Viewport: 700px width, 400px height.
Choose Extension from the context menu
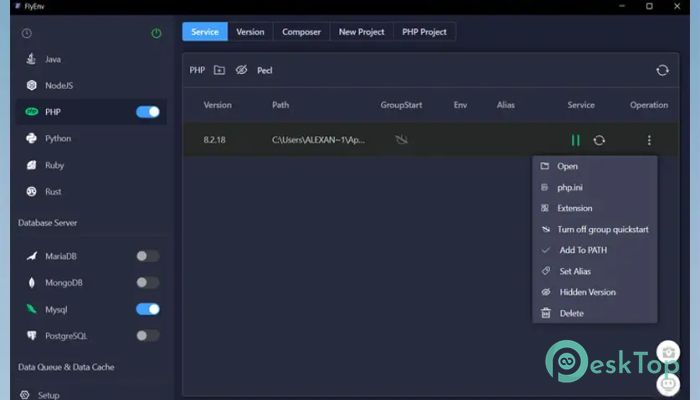coord(595,208)
